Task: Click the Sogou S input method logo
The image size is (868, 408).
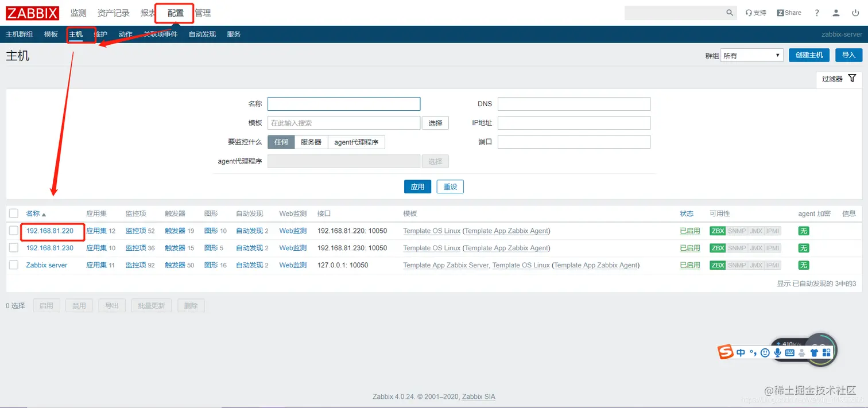Action: pyautogui.click(x=726, y=352)
